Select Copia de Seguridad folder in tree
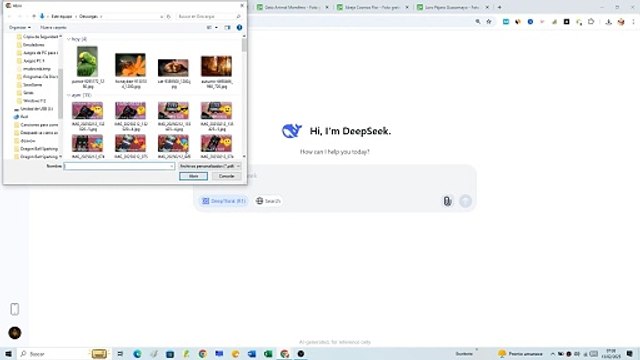Image resolution: width=640 pixels, height=360 pixels. coord(39,37)
